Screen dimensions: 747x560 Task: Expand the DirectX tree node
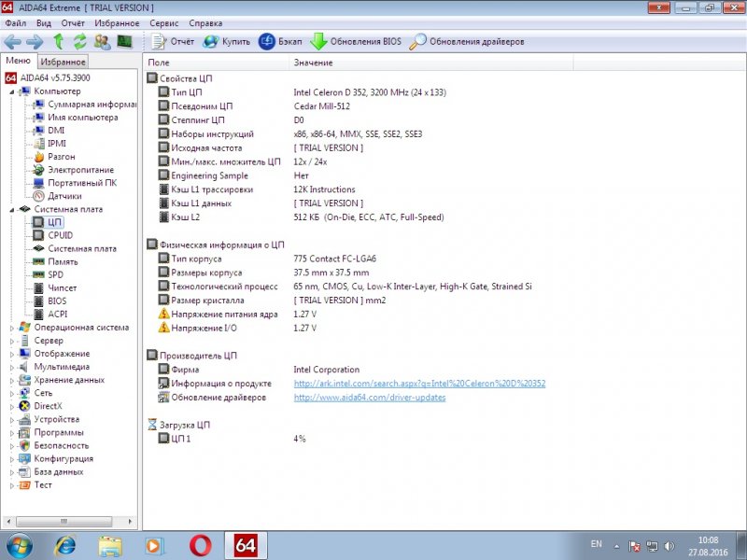12,406
